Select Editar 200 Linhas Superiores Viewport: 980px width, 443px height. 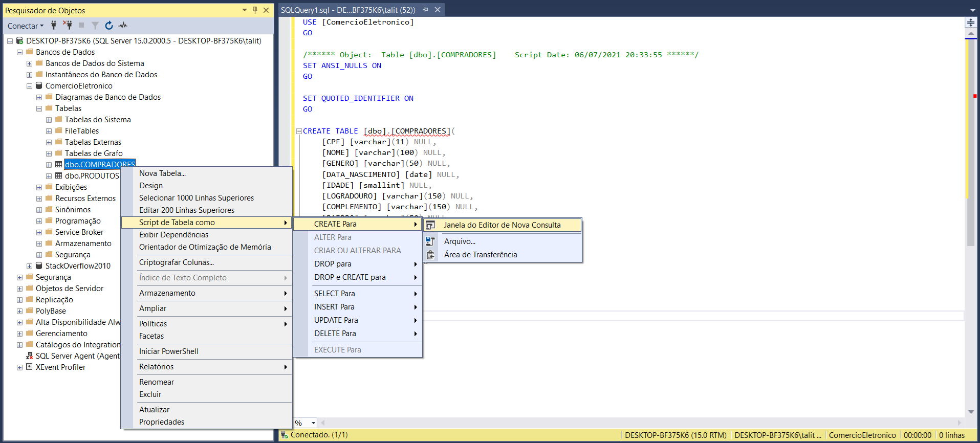click(x=206, y=210)
